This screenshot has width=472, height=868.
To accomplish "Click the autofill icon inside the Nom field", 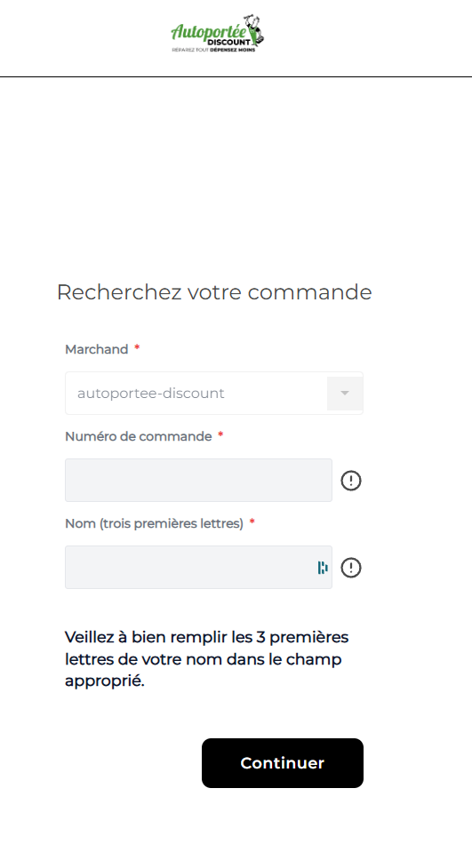I will coord(323,568).
